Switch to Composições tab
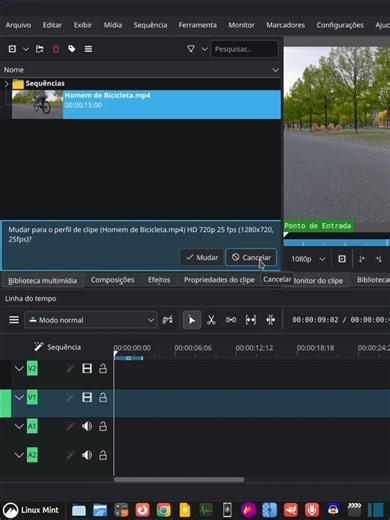Screen dimensions: 390x520 tap(113, 280)
